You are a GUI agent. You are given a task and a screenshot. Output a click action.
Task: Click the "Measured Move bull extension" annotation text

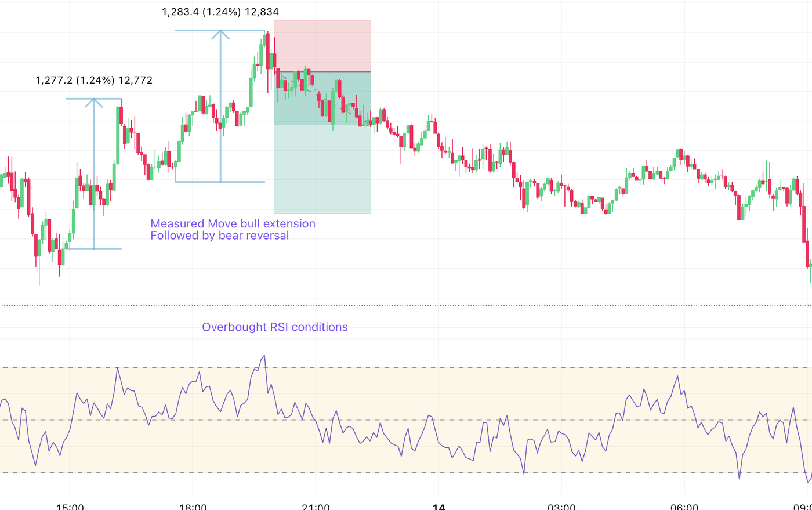233,223
